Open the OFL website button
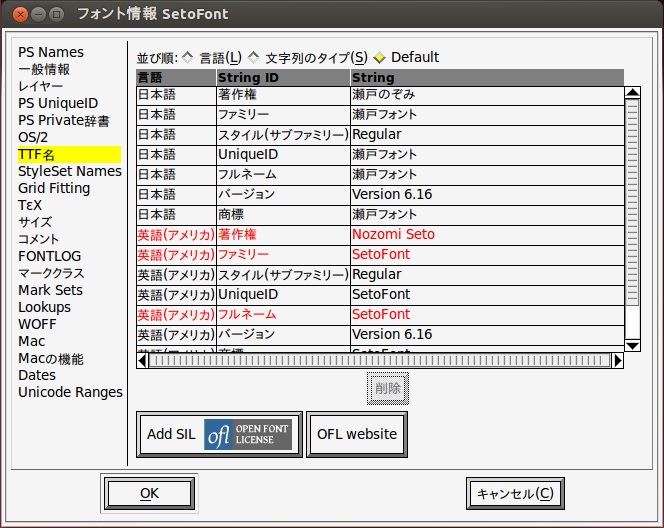This screenshot has height=528, width=664. (x=357, y=434)
